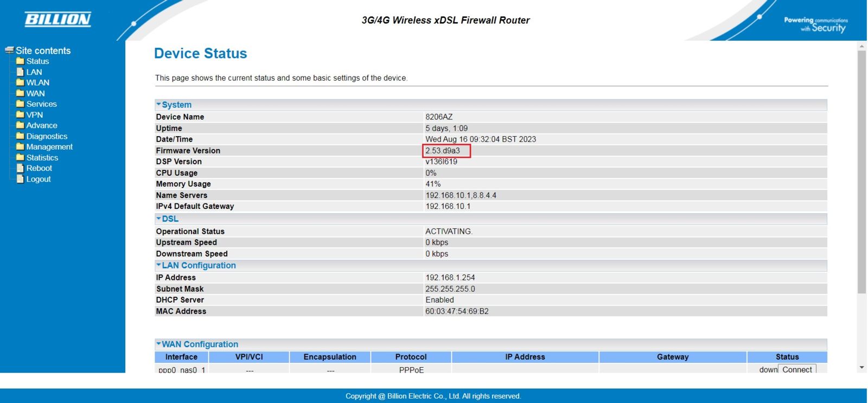Click the Billion logo in header

[x=58, y=20]
